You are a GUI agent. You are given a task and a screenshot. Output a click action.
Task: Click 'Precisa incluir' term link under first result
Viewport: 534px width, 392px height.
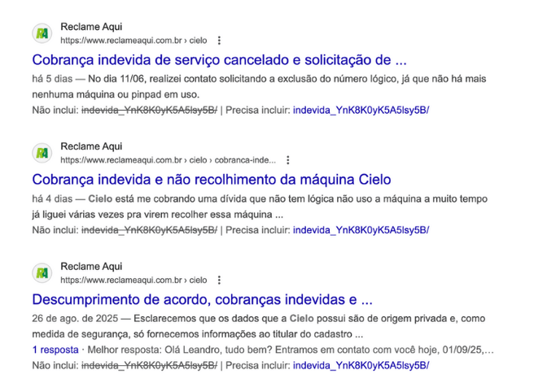coord(361,111)
